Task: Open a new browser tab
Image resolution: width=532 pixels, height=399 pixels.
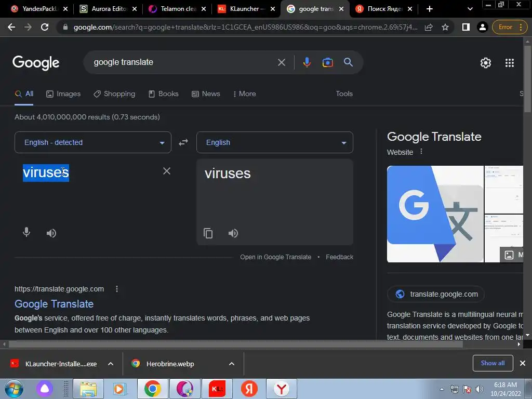Action: coord(429,9)
